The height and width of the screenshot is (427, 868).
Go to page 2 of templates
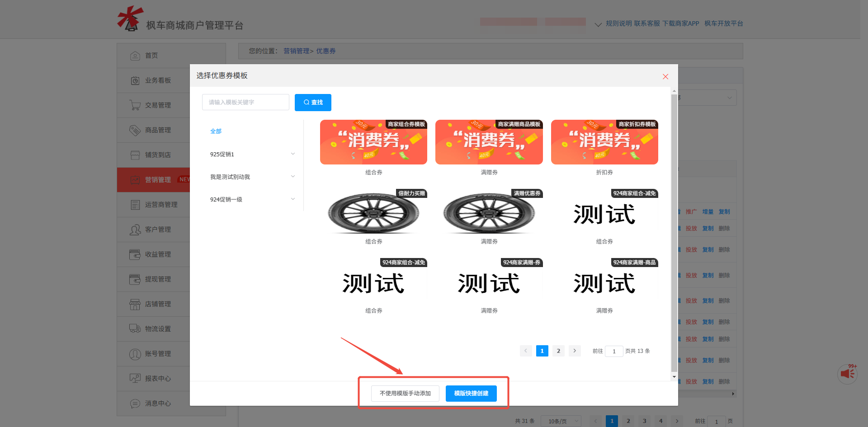point(558,351)
